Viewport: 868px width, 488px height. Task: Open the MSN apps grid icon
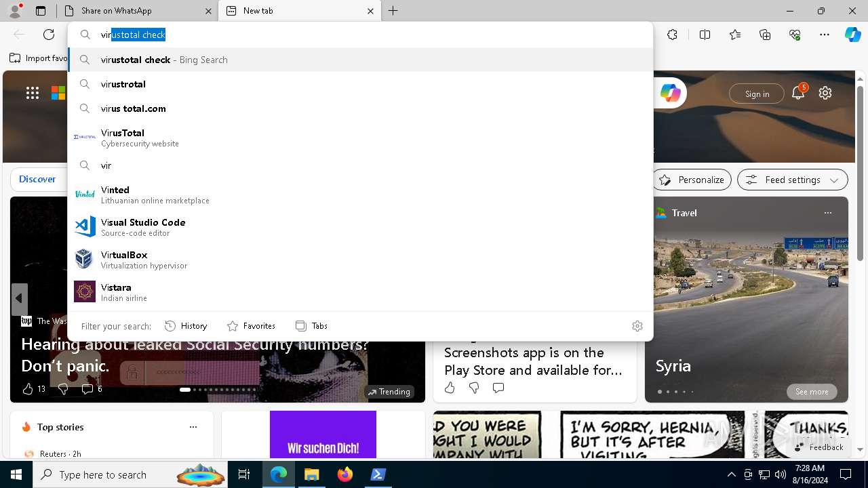(33, 93)
